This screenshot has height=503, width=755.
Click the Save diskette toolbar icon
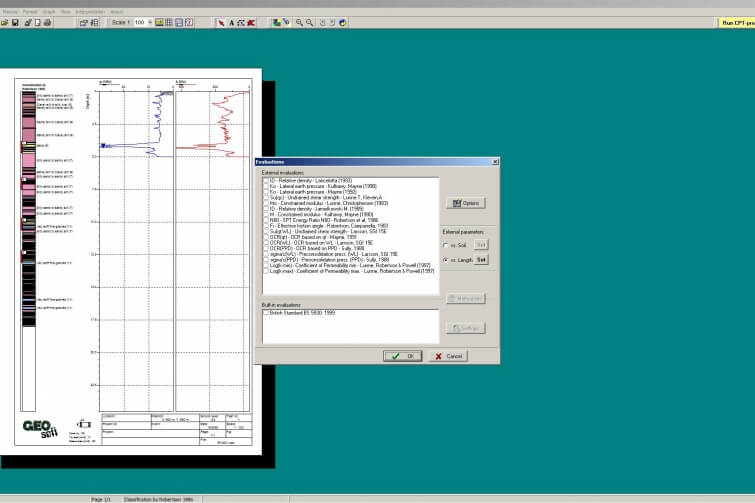[15, 22]
